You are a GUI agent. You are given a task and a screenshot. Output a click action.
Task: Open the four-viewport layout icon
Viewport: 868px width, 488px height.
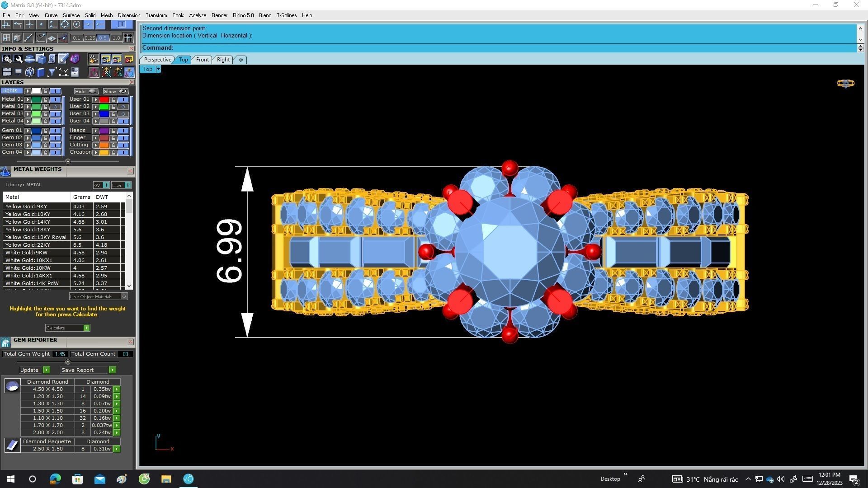tap(7, 72)
